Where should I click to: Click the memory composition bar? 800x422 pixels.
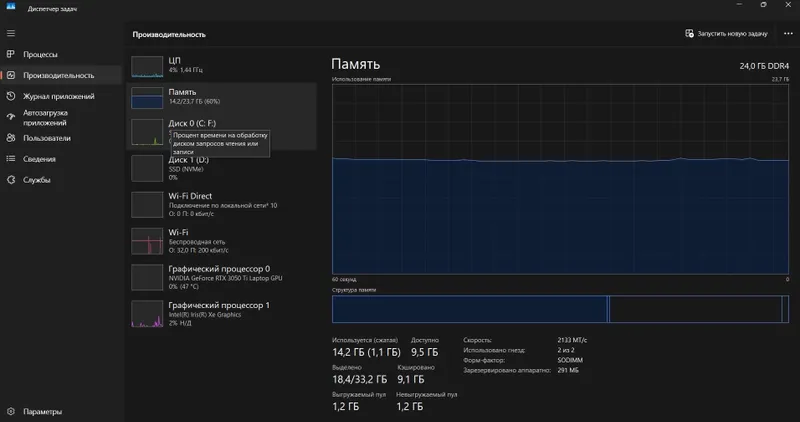click(560, 309)
